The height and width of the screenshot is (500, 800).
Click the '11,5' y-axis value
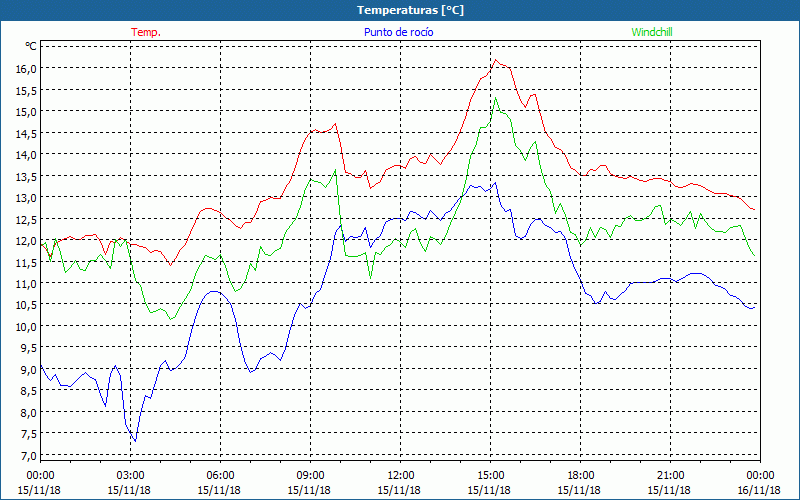27,262
